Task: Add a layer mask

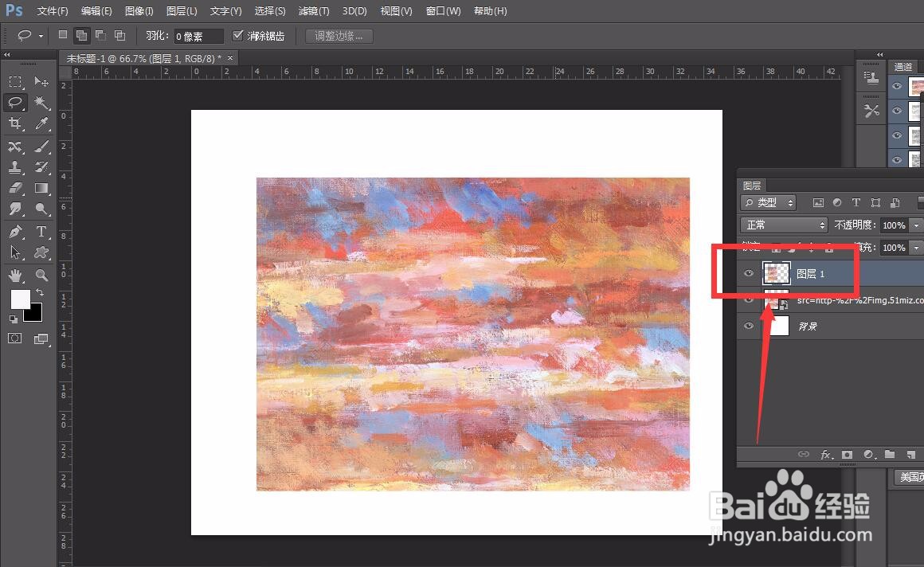Action: click(847, 455)
